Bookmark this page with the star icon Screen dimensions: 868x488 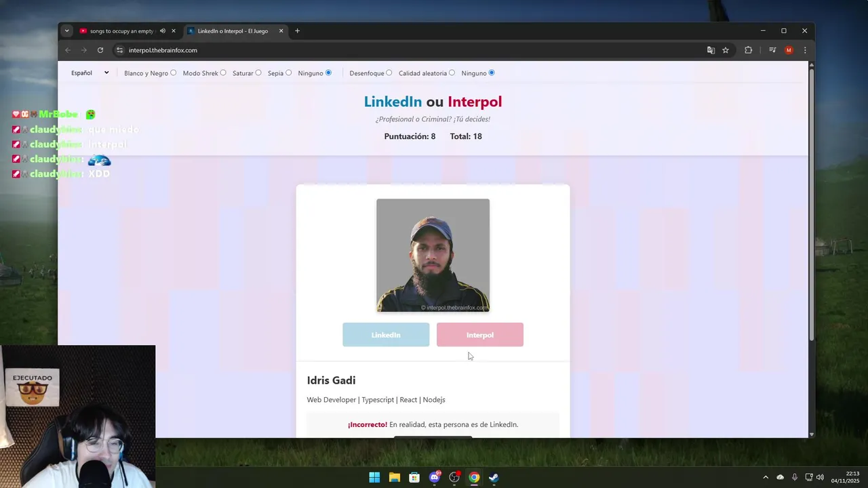pos(726,50)
